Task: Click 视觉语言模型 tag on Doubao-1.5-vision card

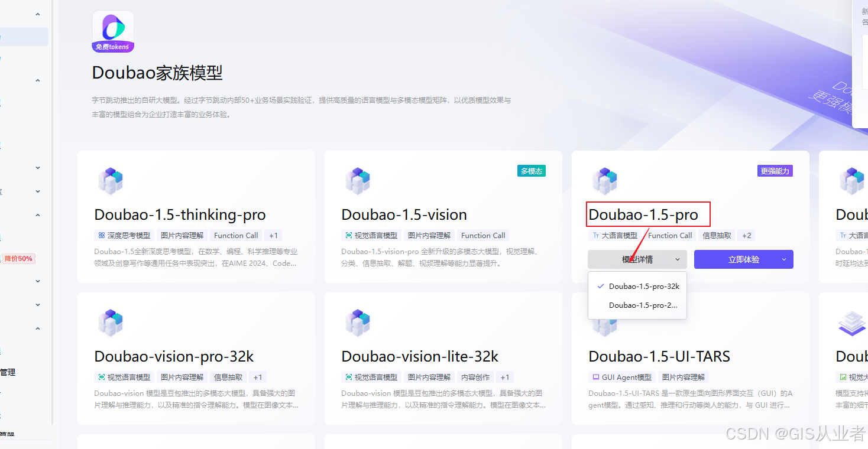Action: pyautogui.click(x=371, y=235)
